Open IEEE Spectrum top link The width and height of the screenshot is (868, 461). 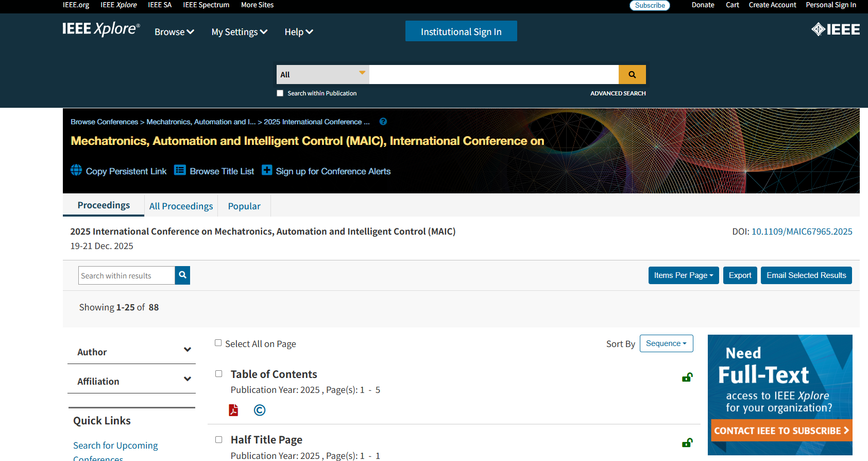[206, 5]
